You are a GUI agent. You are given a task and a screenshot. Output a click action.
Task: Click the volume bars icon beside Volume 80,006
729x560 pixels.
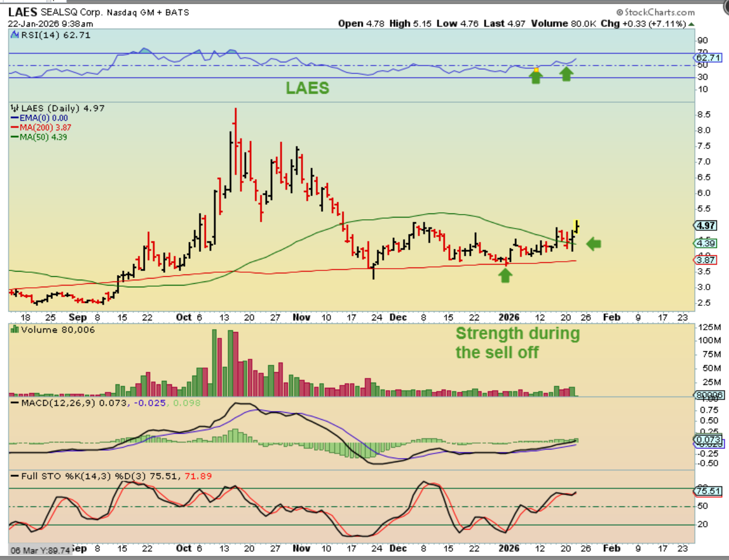coord(15,330)
